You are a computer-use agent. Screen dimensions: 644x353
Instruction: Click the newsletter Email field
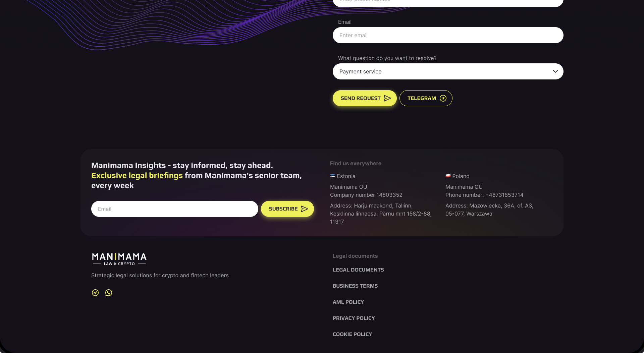click(174, 209)
